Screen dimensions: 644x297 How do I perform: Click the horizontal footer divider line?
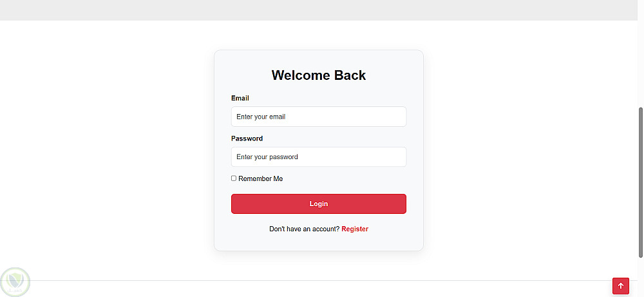(x=319, y=280)
